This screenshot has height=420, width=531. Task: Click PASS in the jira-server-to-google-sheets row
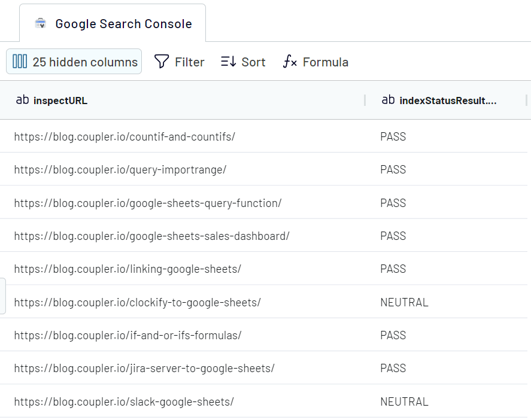393,368
